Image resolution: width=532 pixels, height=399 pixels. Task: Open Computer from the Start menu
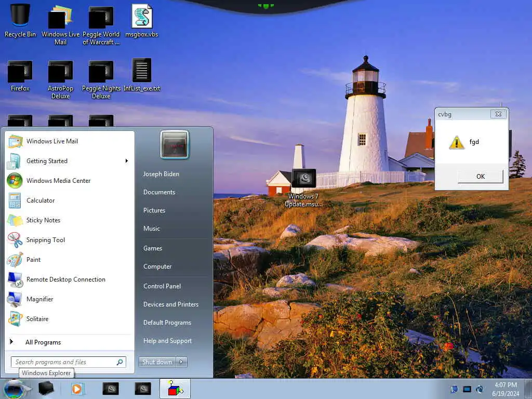point(157,267)
